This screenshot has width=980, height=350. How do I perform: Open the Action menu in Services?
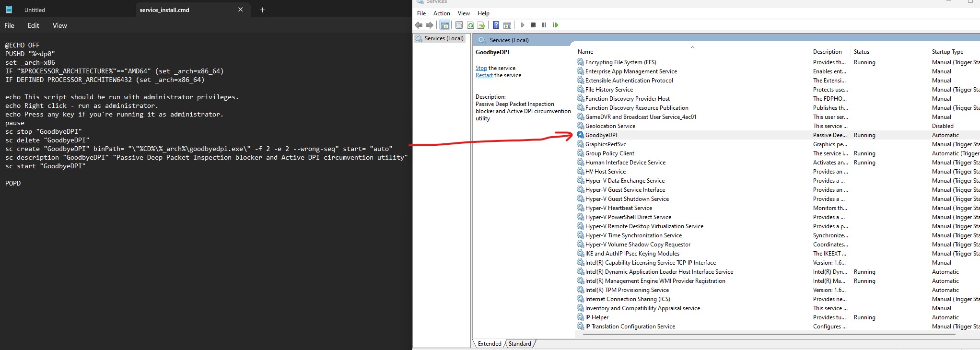(442, 13)
